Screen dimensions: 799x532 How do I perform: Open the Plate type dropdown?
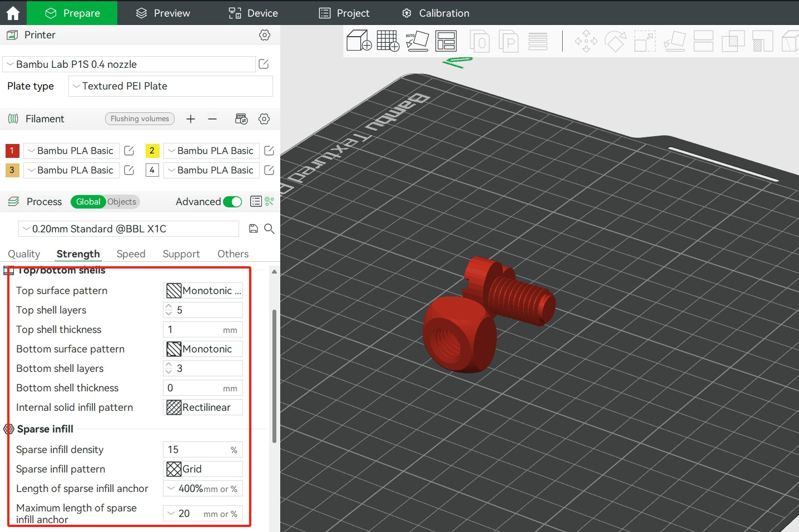(x=171, y=86)
